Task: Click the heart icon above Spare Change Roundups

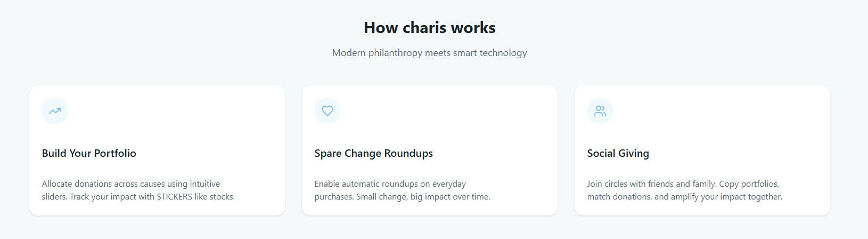Action: 327,111
